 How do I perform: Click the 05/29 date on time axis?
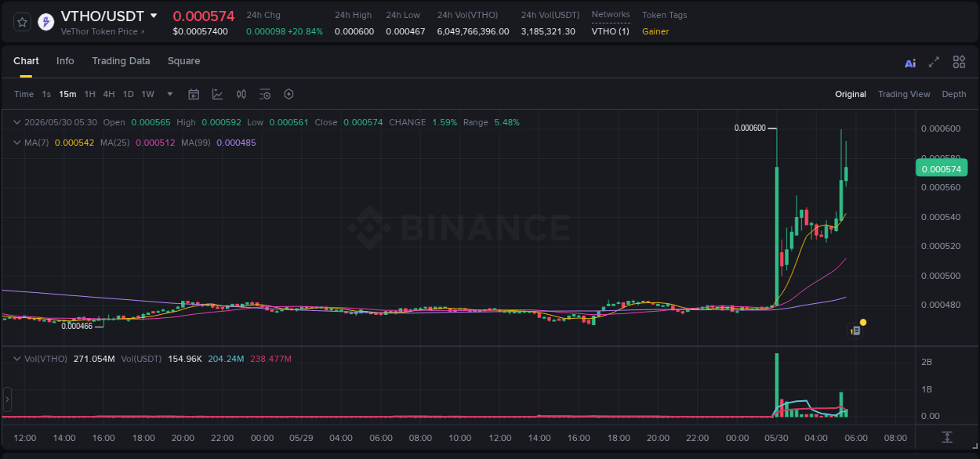(x=302, y=438)
